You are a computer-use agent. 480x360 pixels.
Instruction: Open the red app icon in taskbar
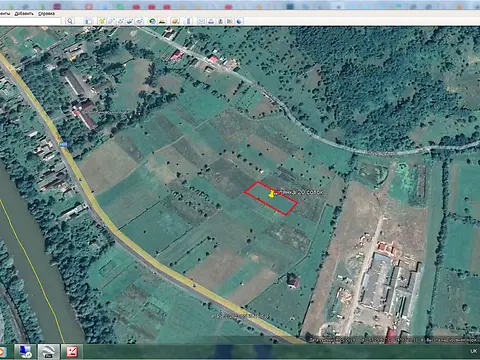pos(72,352)
